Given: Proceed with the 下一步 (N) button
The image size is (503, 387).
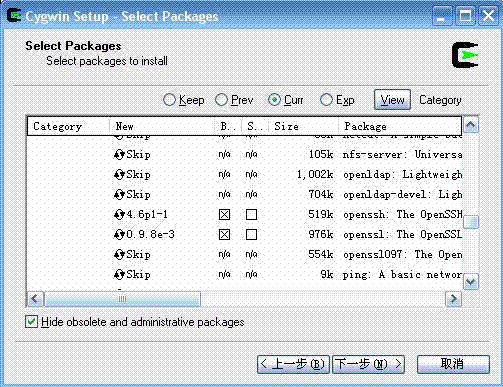Looking at the screenshot, I should pyautogui.click(x=369, y=364).
